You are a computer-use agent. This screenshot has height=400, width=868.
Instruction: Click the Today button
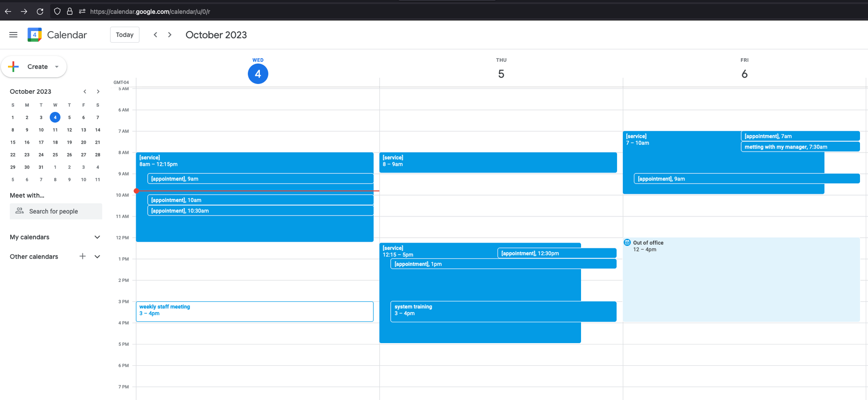[x=125, y=35]
